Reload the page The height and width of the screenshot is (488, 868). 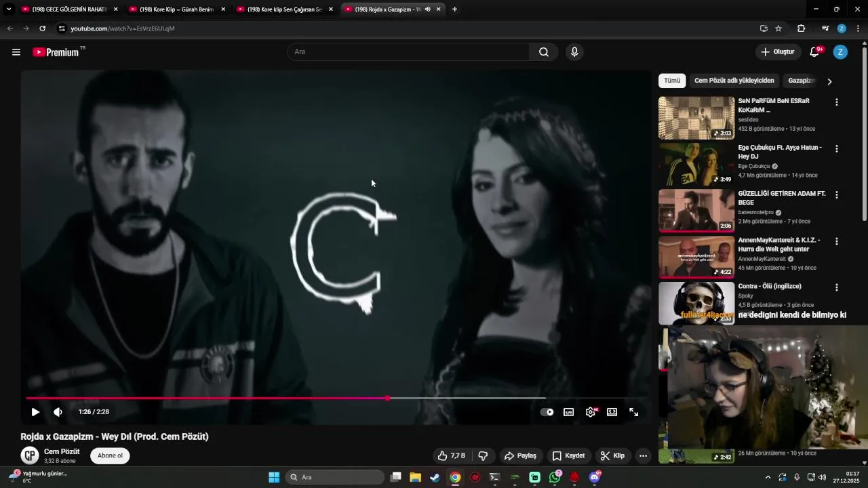(x=42, y=28)
